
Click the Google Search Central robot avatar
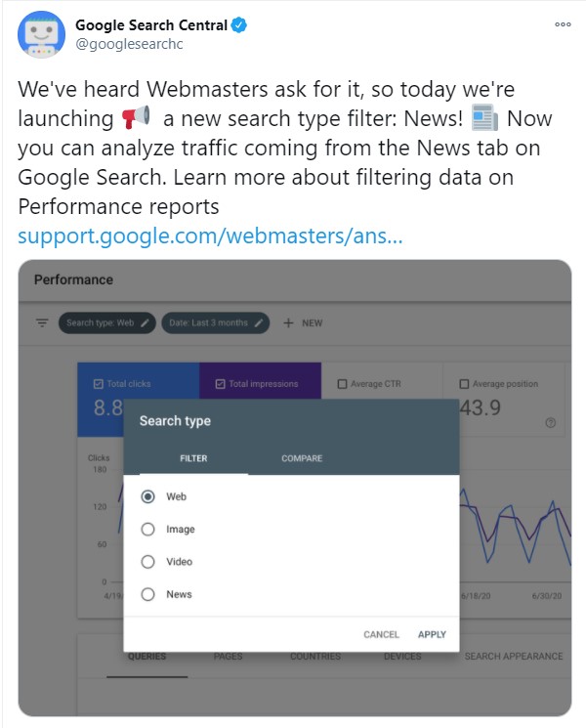[41, 35]
